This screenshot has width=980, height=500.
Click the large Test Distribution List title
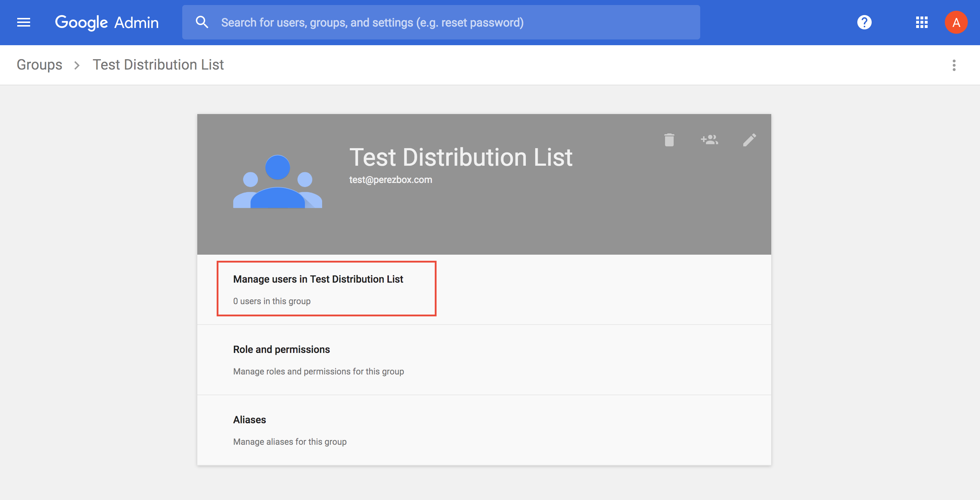click(461, 157)
